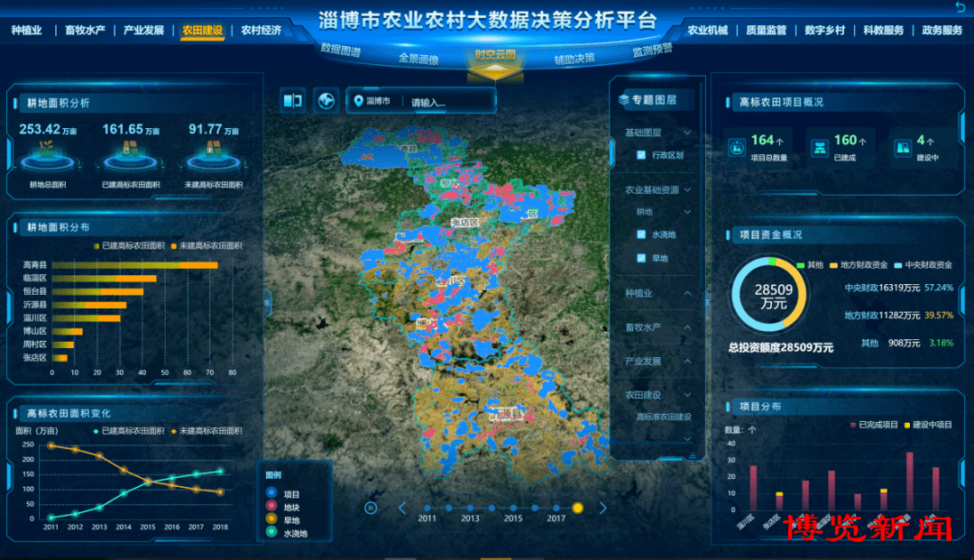
Task: Click the location pin beside 淄博市
Action: (359, 101)
